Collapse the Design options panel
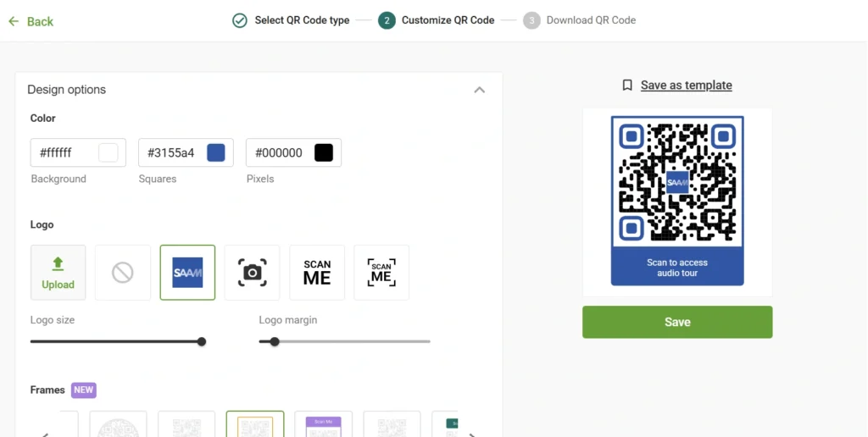This screenshot has width=868, height=437. tap(479, 90)
